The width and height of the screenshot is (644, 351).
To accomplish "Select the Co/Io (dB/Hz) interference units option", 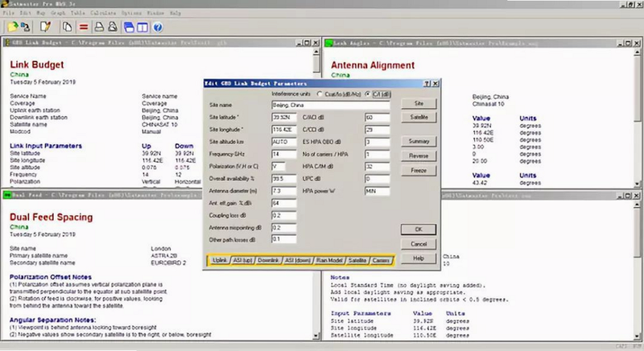I will [x=320, y=94].
